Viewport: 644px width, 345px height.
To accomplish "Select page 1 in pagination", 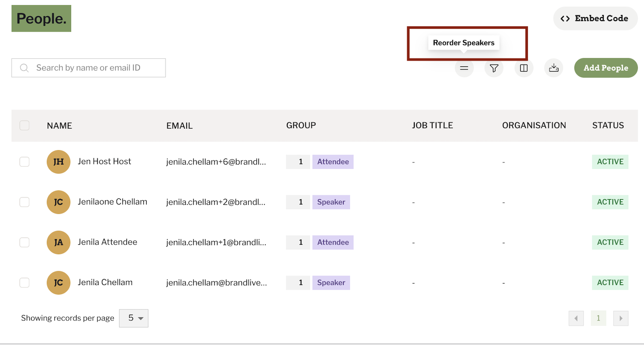I will pyautogui.click(x=598, y=318).
